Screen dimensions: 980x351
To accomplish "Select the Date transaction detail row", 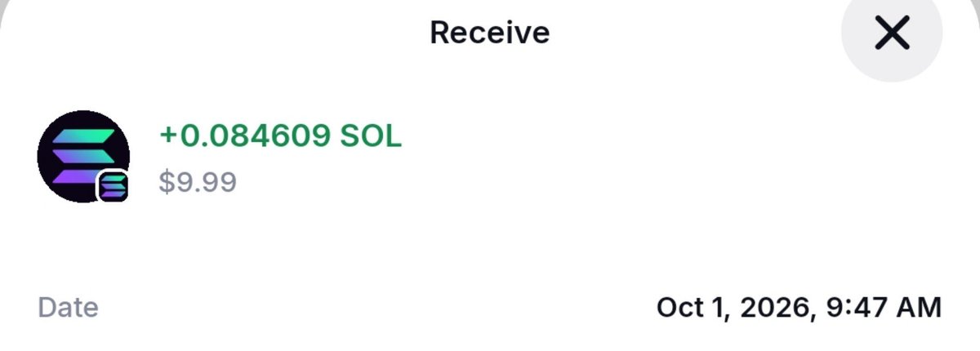I will click(x=490, y=308).
